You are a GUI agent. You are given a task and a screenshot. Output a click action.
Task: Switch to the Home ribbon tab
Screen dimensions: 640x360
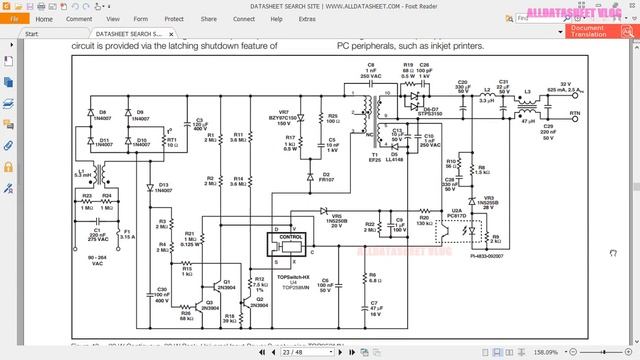point(44,19)
